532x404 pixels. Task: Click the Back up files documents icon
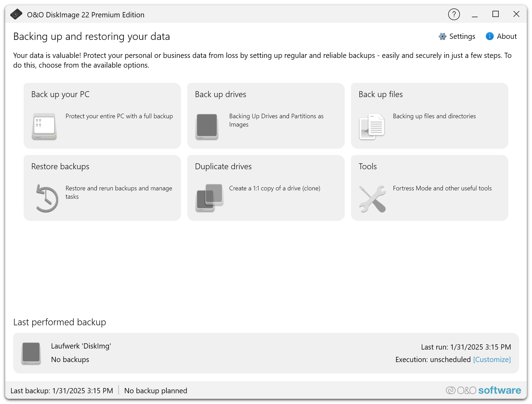372,127
